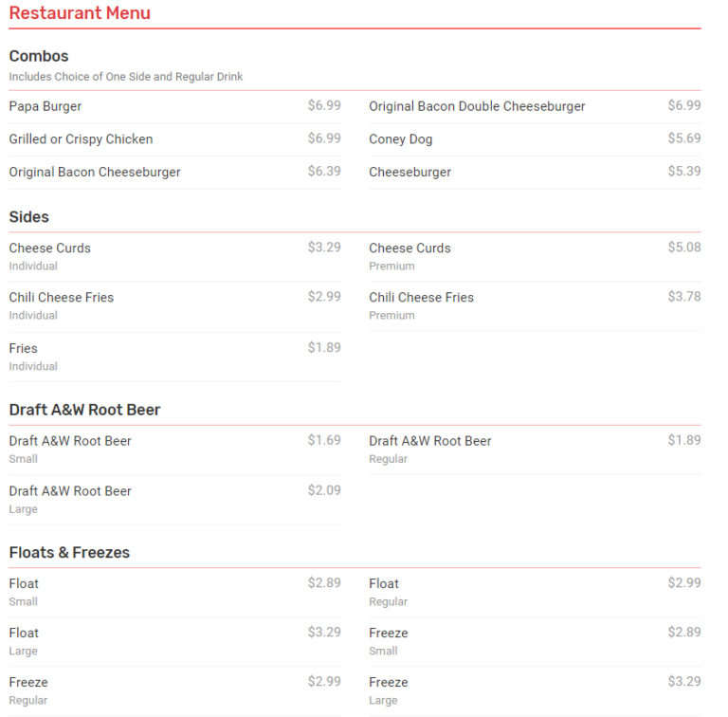Click the Combos section heading
This screenshot has height=717, width=728.
tap(39, 56)
